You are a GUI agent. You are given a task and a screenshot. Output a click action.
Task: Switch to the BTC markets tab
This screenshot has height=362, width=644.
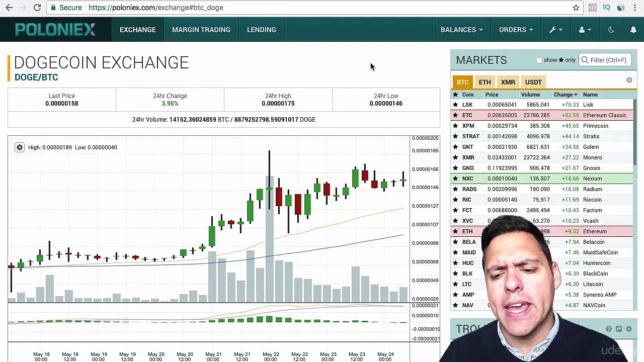(462, 82)
